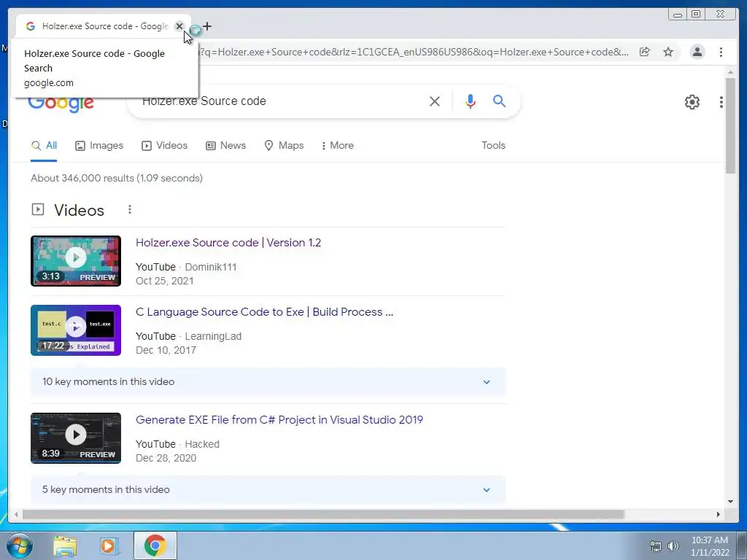Open Chrome's three-dot menu
This screenshot has height=560, width=747.
721,52
